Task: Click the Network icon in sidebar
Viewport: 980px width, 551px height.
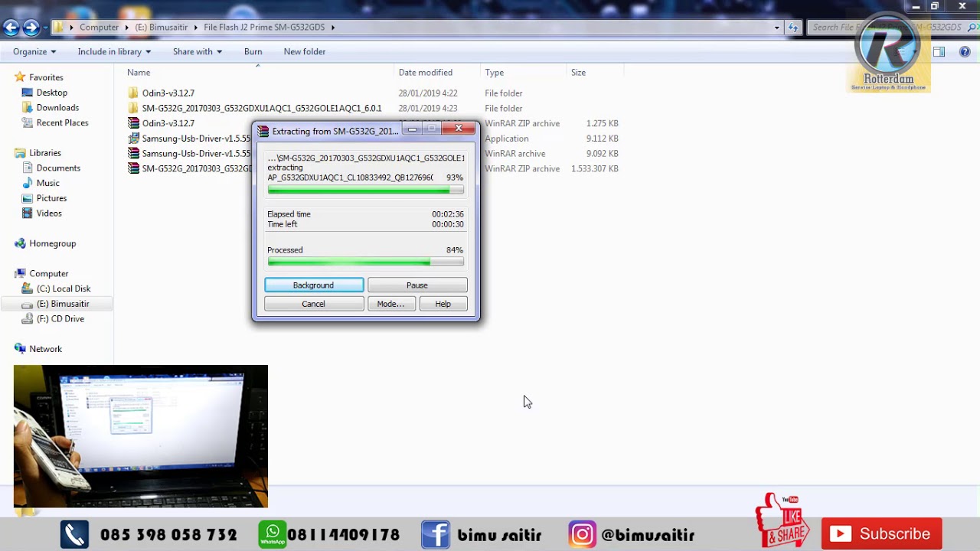Action: (20, 349)
